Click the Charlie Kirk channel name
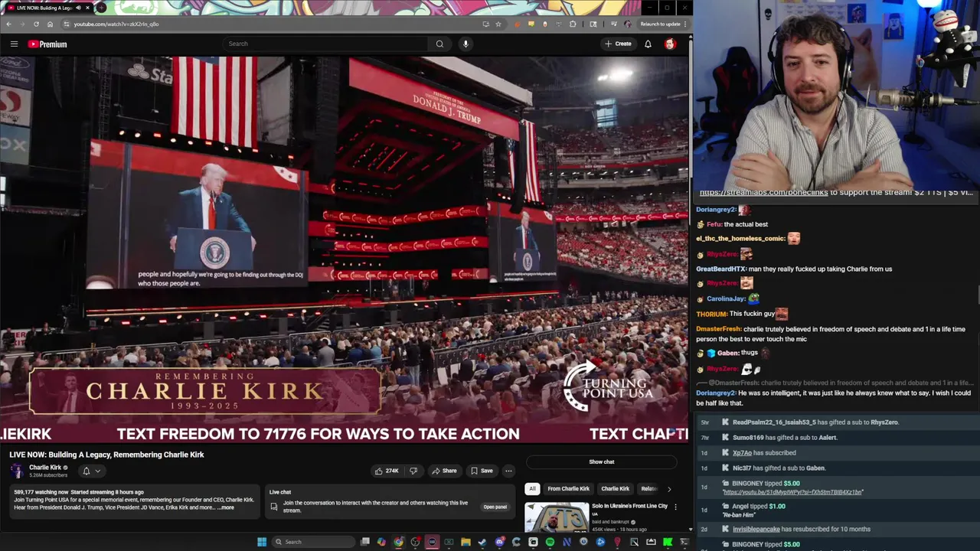980x551 pixels. point(45,468)
